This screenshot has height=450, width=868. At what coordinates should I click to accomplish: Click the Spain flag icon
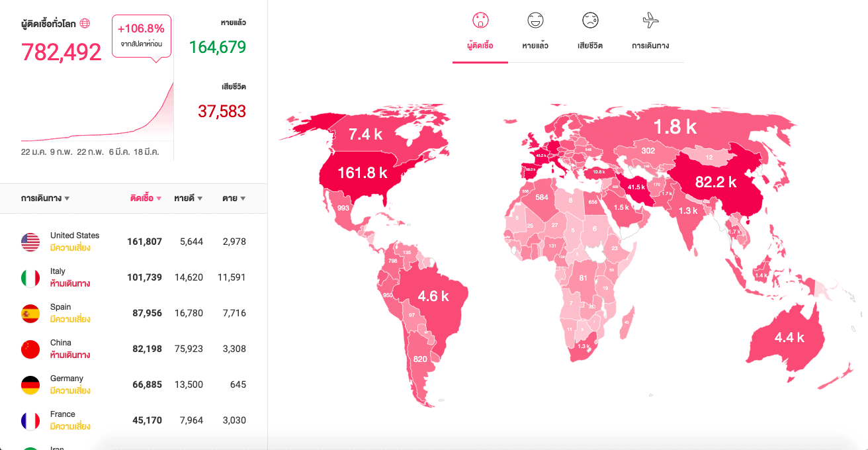click(x=30, y=314)
